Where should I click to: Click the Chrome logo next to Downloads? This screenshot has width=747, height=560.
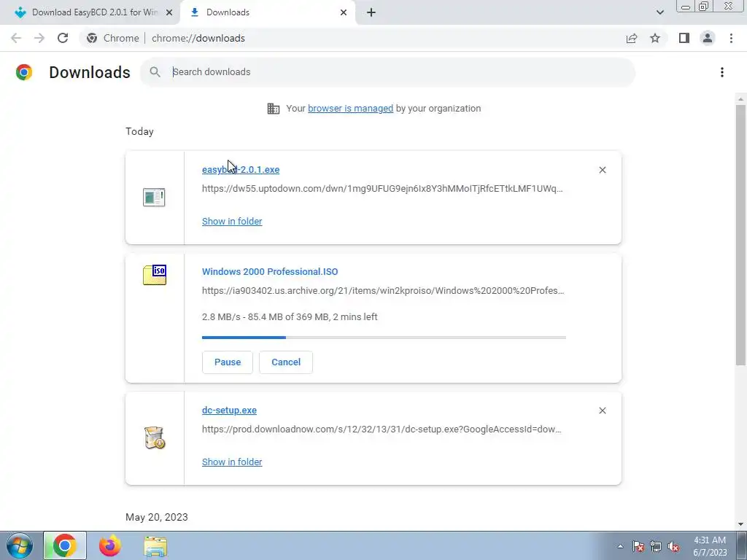tap(24, 72)
